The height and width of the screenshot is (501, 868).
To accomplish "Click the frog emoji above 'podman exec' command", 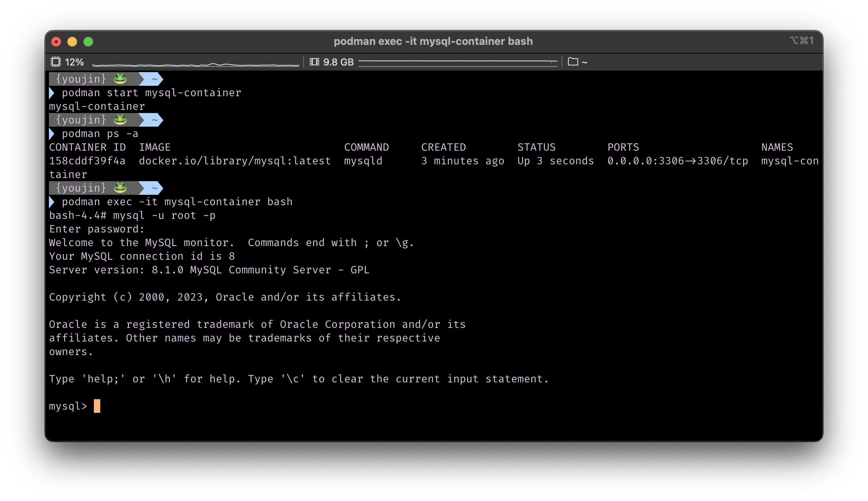I will click(120, 188).
